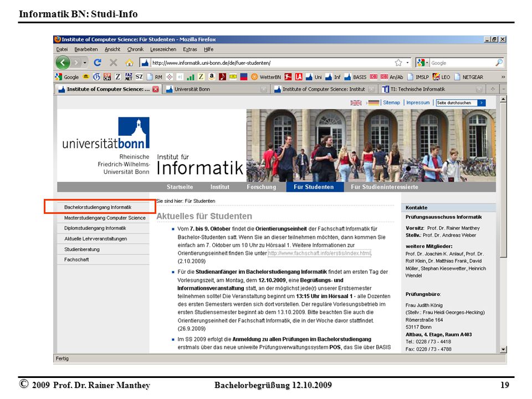Switch to the Institute of Computer Science: Institut tab
Viewport: 532px width, 399px height.
(x=325, y=89)
